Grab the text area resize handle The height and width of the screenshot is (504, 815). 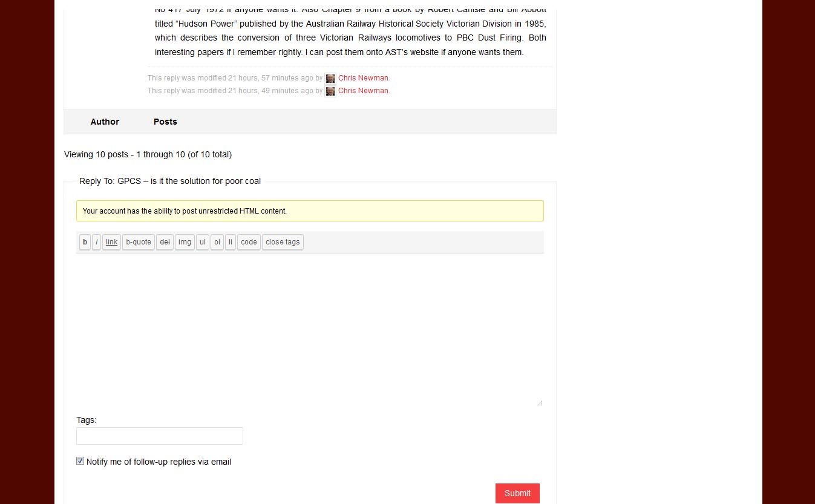[540, 403]
